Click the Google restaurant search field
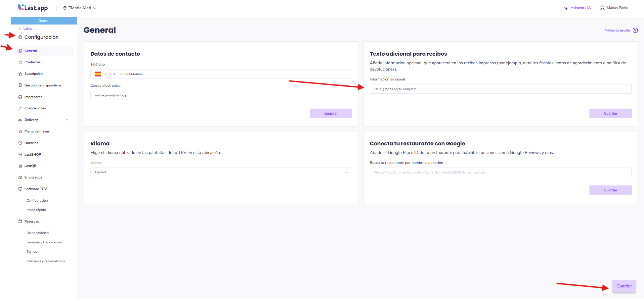The width and height of the screenshot is (644, 299). [500, 172]
